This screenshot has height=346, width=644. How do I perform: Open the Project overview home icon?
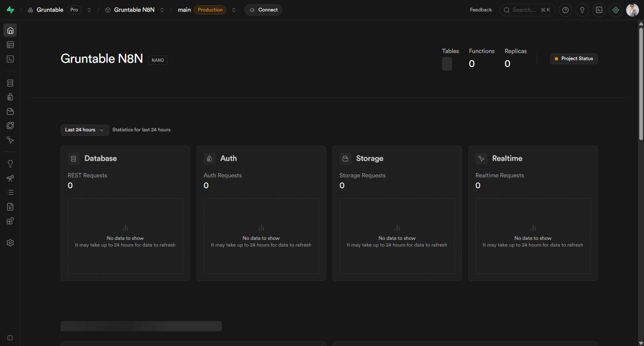[10, 31]
